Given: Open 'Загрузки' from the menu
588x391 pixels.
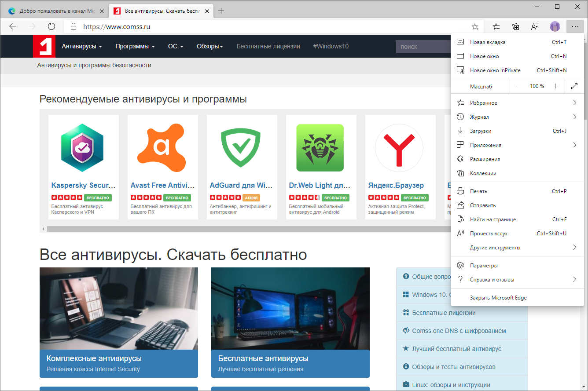Looking at the screenshot, I should coord(517,131).
